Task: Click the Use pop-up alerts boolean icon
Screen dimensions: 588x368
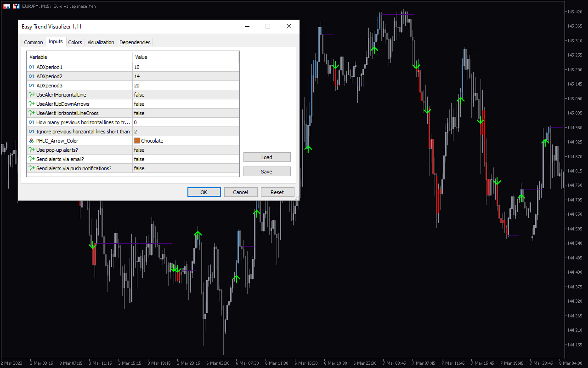Action: [32, 150]
